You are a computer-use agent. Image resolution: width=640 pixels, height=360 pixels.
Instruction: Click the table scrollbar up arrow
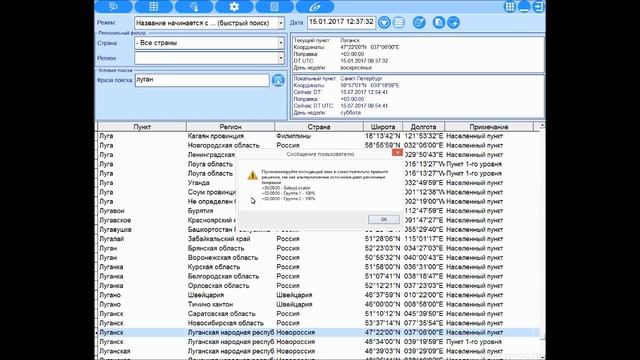(542, 126)
